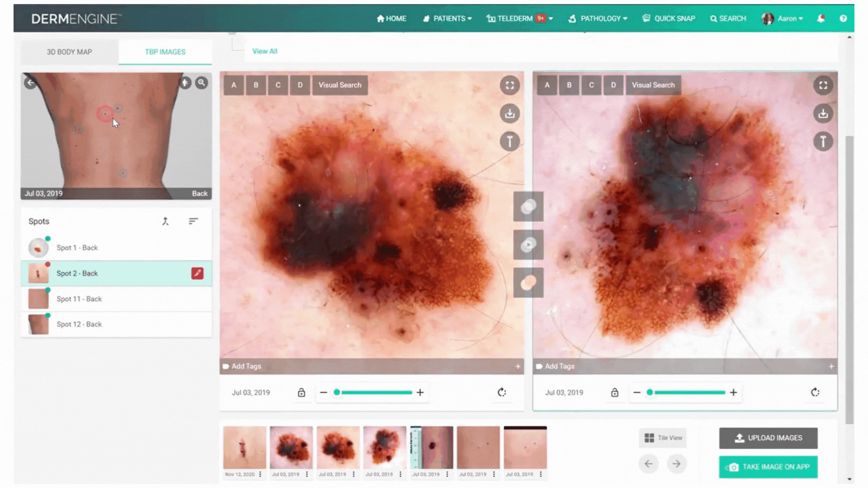The height and width of the screenshot is (488, 868).
Task: Click the notifications bell icon
Action: tap(821, 19)
